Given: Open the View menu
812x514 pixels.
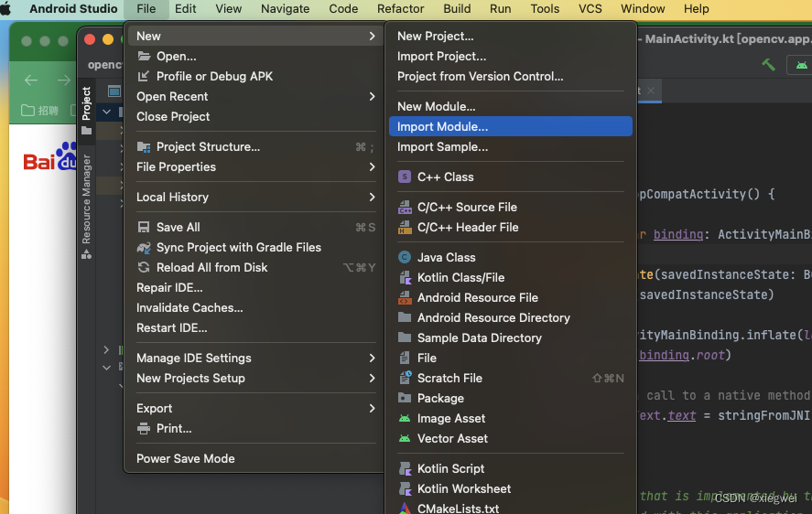Looking at the screenshot, I should [x=228, y=9].
